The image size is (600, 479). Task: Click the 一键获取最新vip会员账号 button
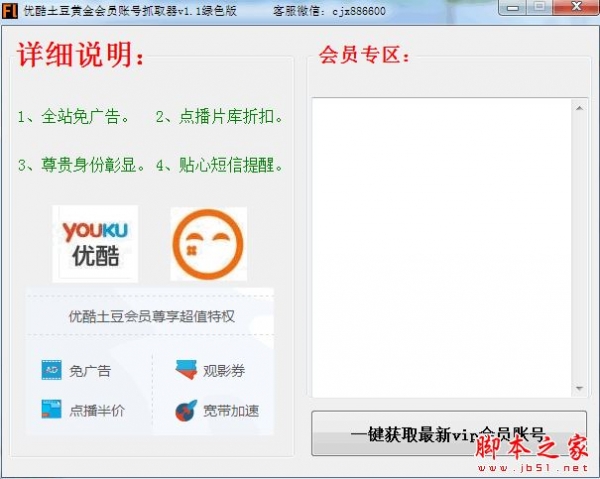tap(449, 433)
